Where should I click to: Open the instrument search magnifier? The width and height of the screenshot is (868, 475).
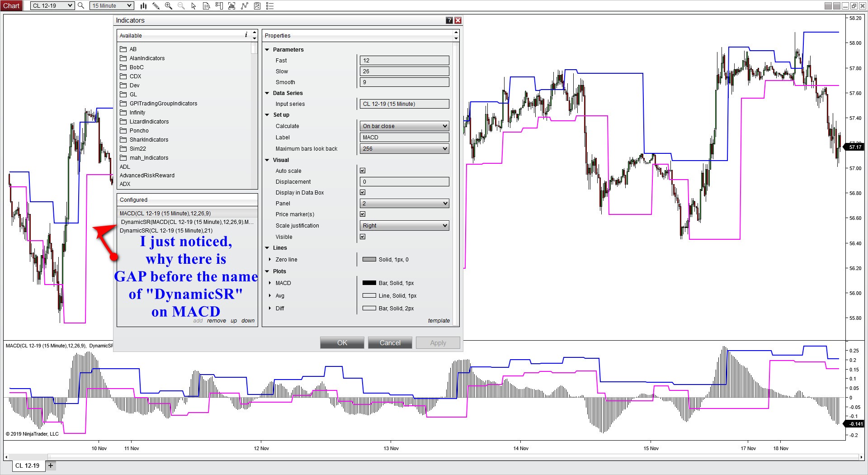(x=81, y=5)
